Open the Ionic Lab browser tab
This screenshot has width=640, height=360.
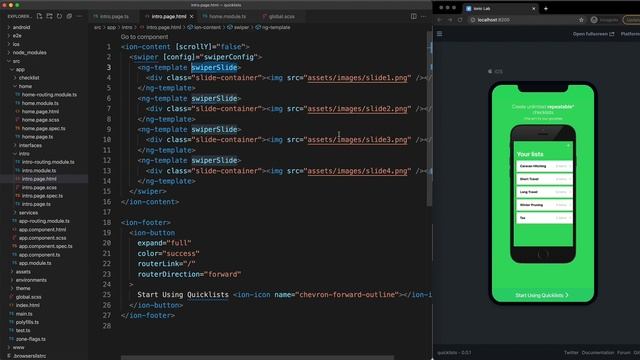pyautogui.click(x=499, y=8)
